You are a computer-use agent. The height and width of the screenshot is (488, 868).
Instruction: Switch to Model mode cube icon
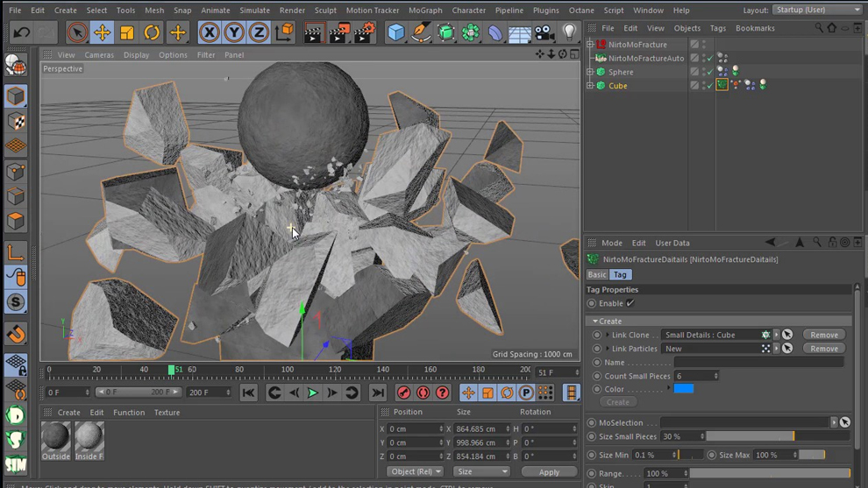pyautogui.click(x=16, y=96)
